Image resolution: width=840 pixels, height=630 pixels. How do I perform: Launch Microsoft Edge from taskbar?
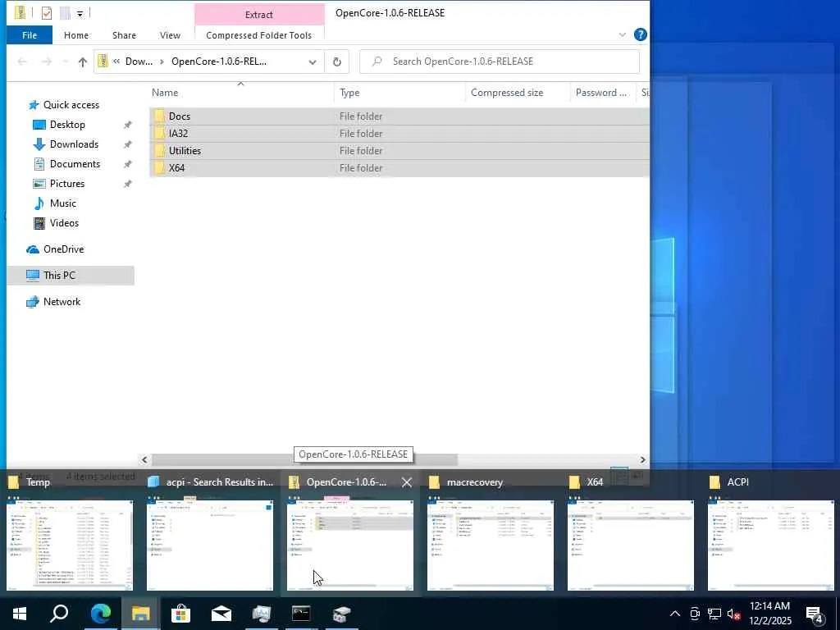[100, 614]
